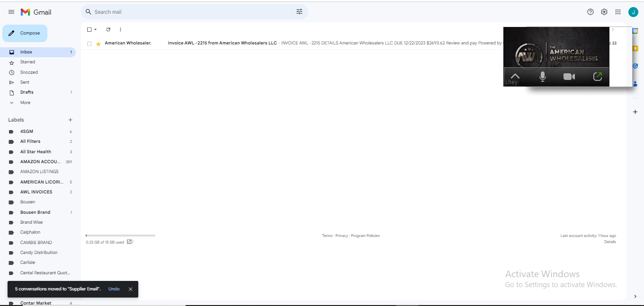The image size is (644, 306).
Task: Mute microphone in the call overlay
Action: 543,77
